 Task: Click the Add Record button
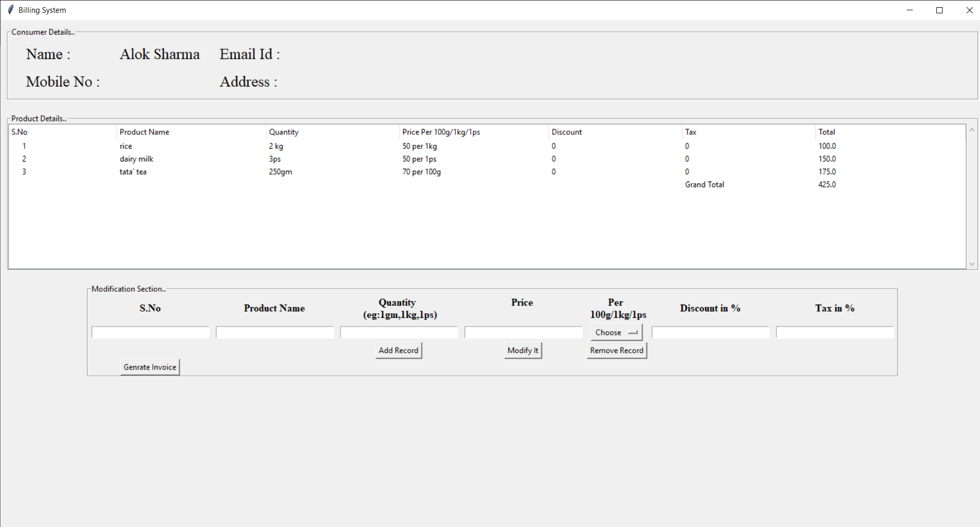398,350
